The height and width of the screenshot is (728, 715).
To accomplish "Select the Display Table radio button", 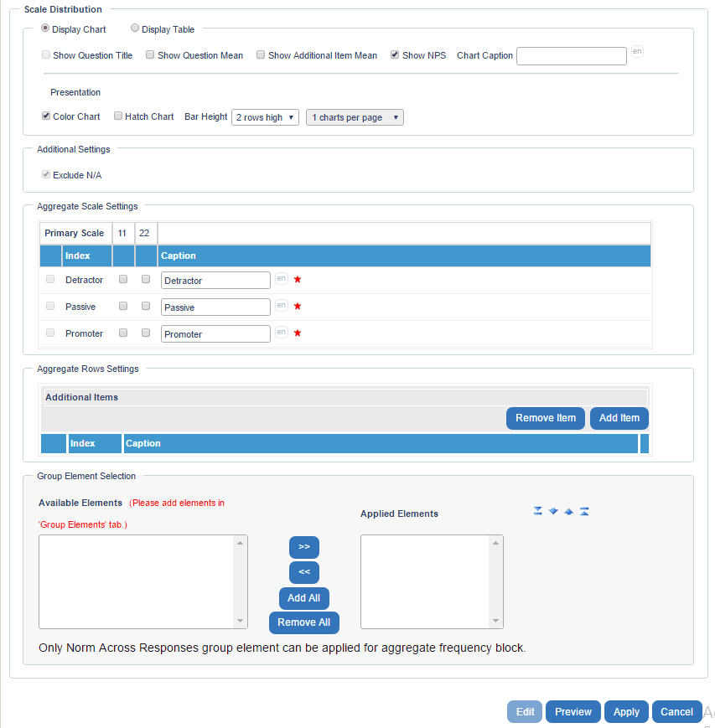I will click(x=135, y=28).
